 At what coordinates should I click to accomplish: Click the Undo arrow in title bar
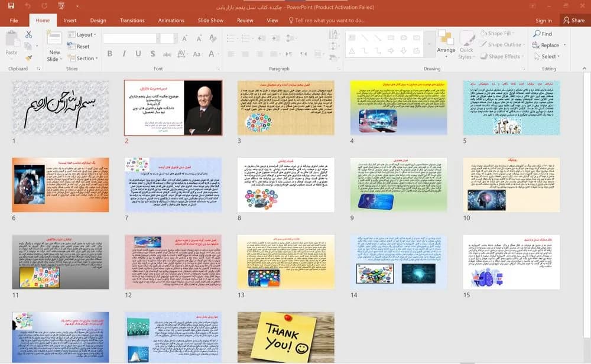pos(28,6)
